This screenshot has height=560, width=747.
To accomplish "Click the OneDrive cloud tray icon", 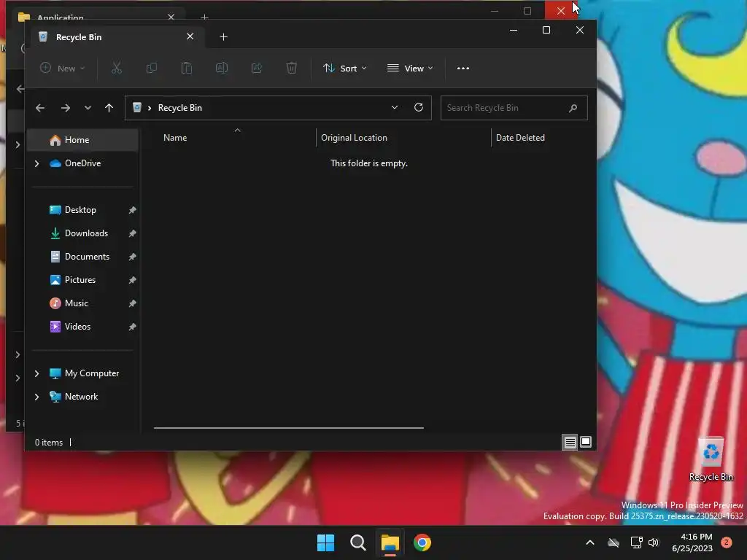I will [614, 542].
